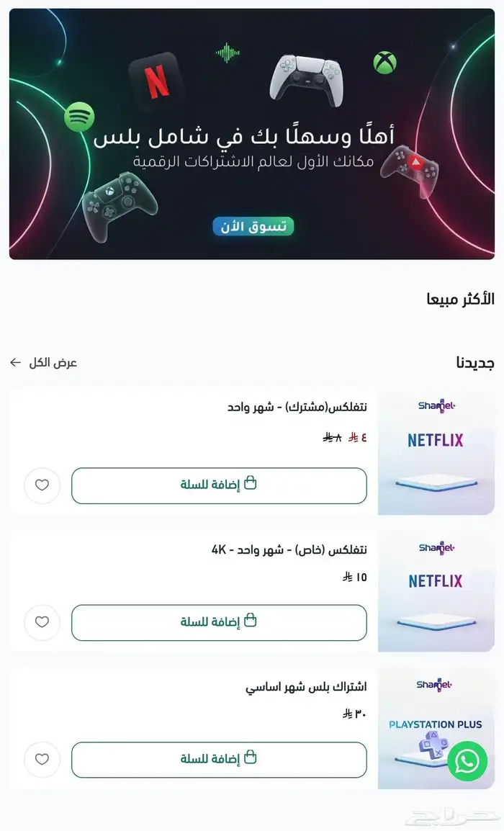This screenshot has width=504, height=831.
Task: Click the Spotify icon in the banner
Action: [79, 117]
